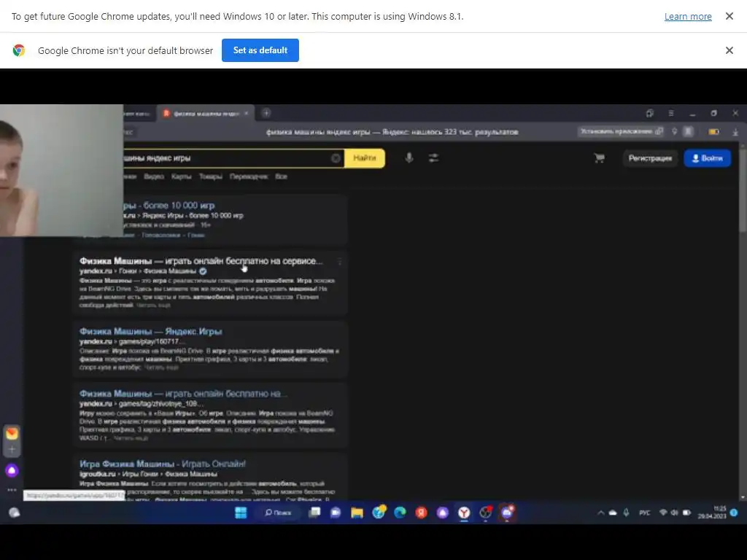Image resolution: width=747 pixels, height=560 pixels.
Task: Open the Yandex Browser hamburger menu
Action: tap(671, 113)
